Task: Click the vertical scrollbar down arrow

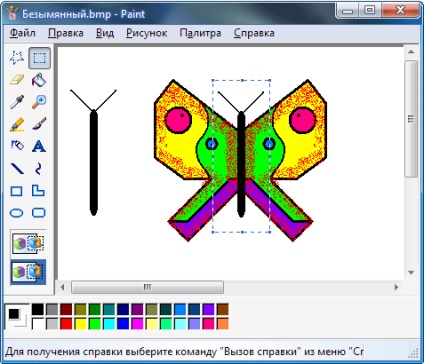Action: (411, 273)
